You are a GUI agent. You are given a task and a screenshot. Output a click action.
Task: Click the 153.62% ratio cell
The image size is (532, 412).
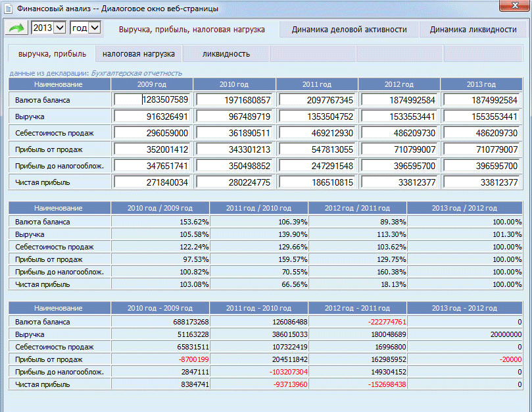(160, 222)
